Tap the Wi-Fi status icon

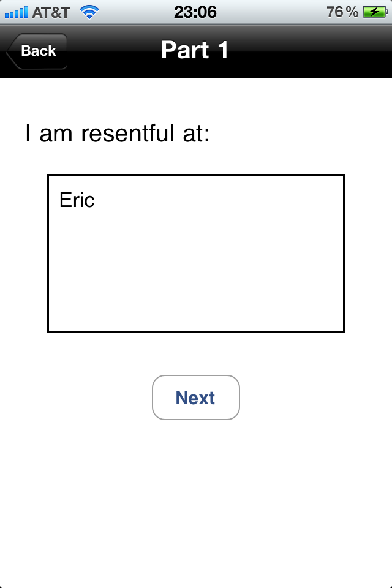pyautogui.click(x=89, y=12)
